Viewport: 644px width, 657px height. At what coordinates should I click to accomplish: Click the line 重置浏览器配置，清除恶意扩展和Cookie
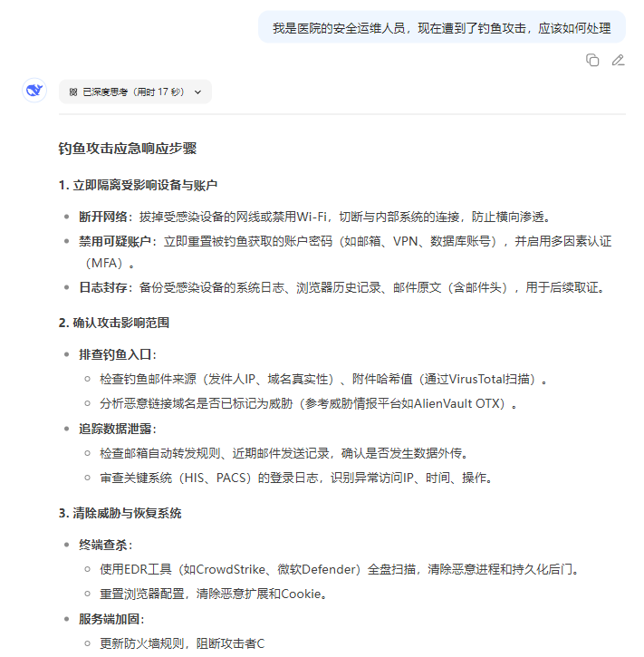tap(213, 594)
